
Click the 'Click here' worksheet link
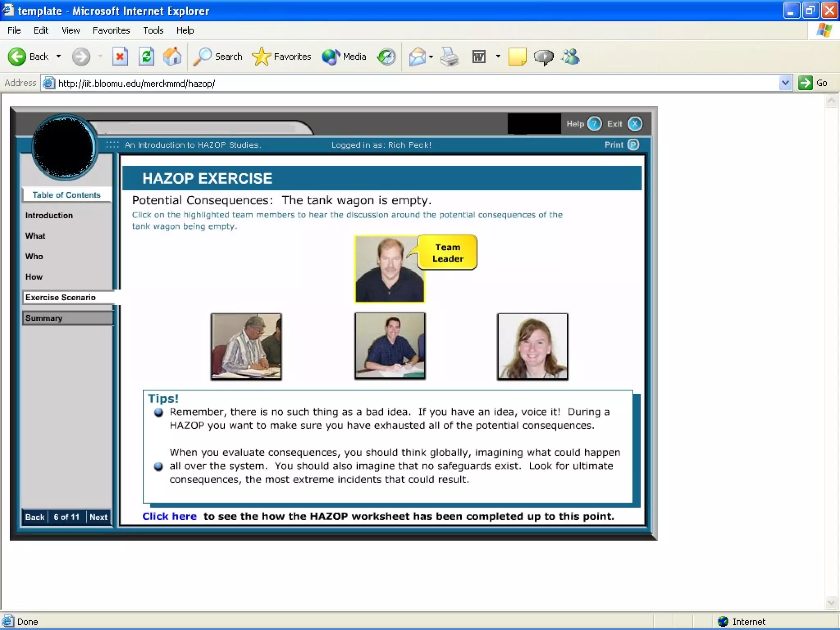pyautogui.click(x=169, y=516)
